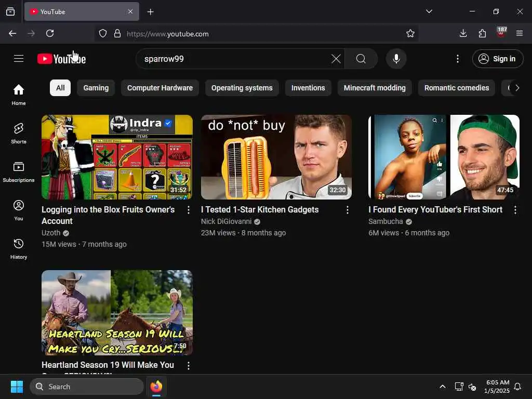Show more category chips with right arrow
The width and height of the screenshot is (532, 399).
pyautogui.click(x=517, y=88)
